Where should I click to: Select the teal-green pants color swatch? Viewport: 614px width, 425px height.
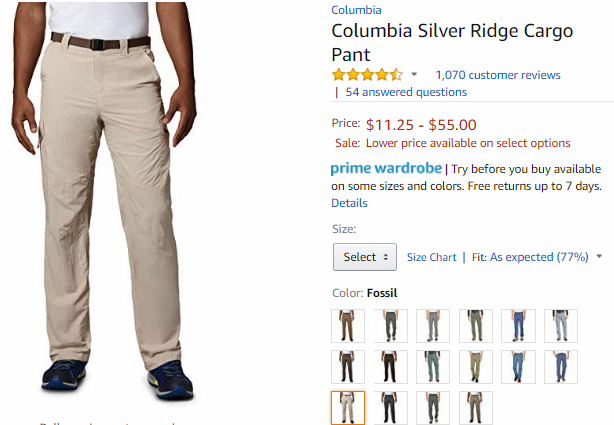pos(434,367)
